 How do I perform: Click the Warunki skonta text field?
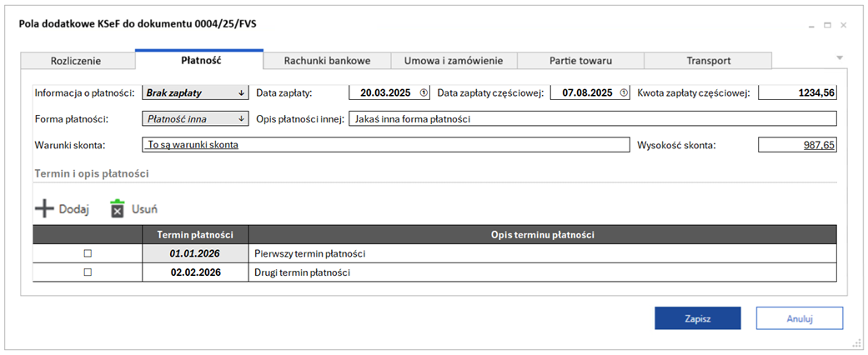point(385,145)
